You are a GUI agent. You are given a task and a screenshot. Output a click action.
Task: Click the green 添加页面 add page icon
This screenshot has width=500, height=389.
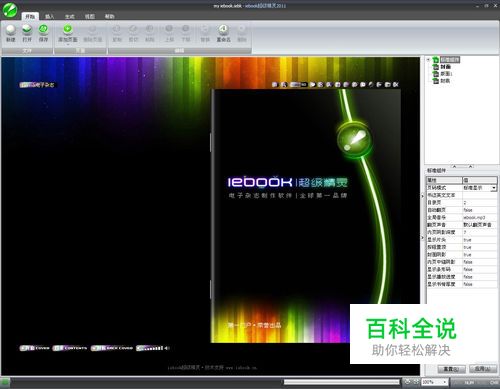68,29
